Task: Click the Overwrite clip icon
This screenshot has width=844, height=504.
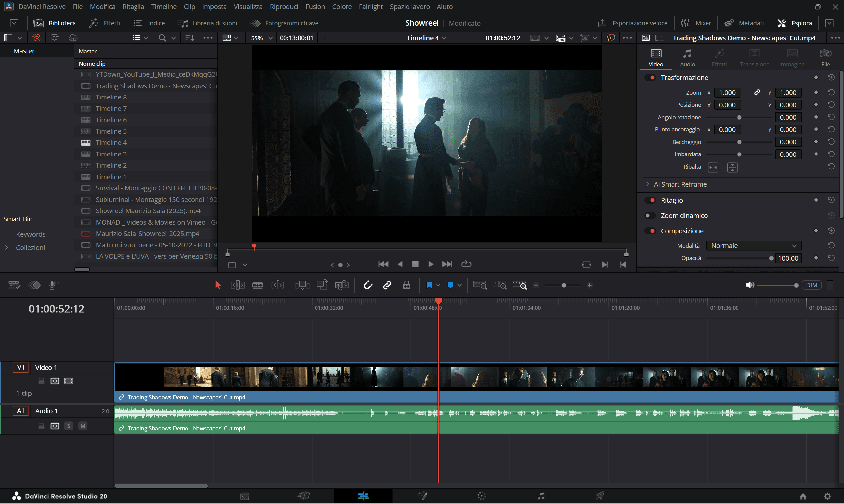Action: pos(322,285)
